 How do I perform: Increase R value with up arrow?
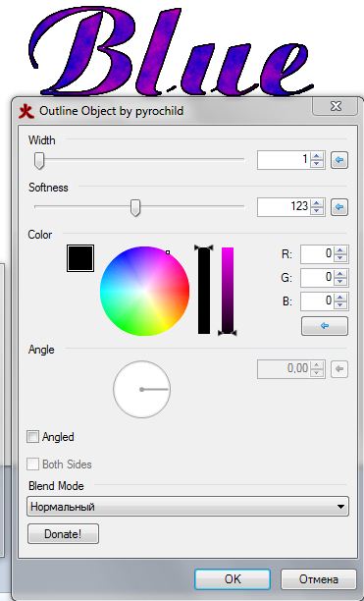339,250
